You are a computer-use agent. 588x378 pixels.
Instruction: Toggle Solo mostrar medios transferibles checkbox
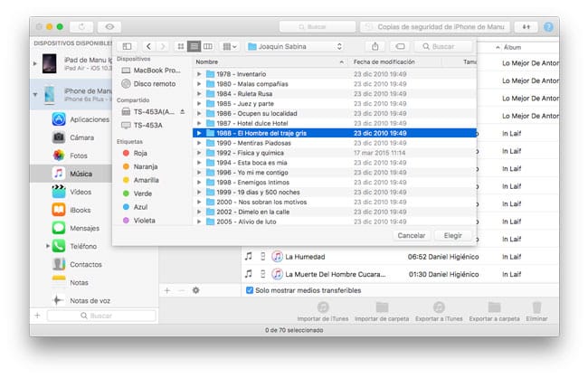pos(250,290)
